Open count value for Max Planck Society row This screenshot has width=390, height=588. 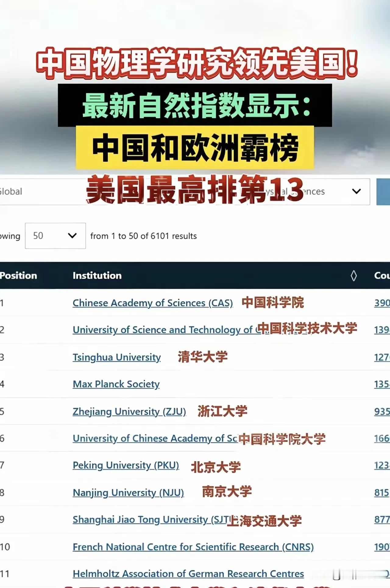382,384
